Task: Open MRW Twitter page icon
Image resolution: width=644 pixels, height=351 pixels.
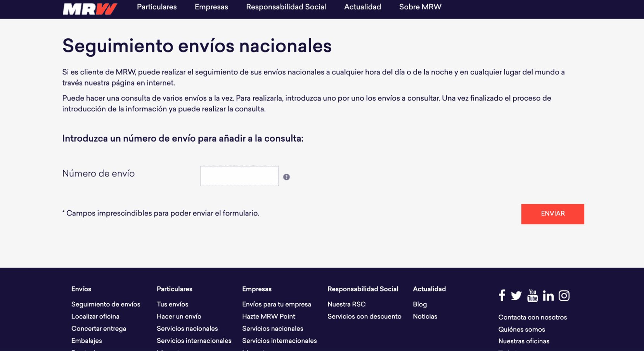Action: 516,296
